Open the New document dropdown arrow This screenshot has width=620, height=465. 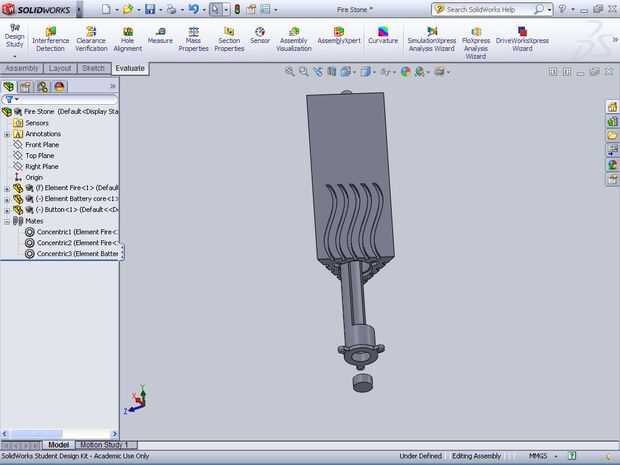[117, 9]
